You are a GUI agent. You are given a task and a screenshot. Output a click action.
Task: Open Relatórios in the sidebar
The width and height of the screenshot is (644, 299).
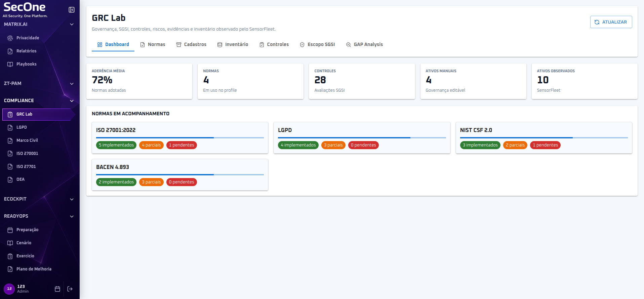pos(26,51)
